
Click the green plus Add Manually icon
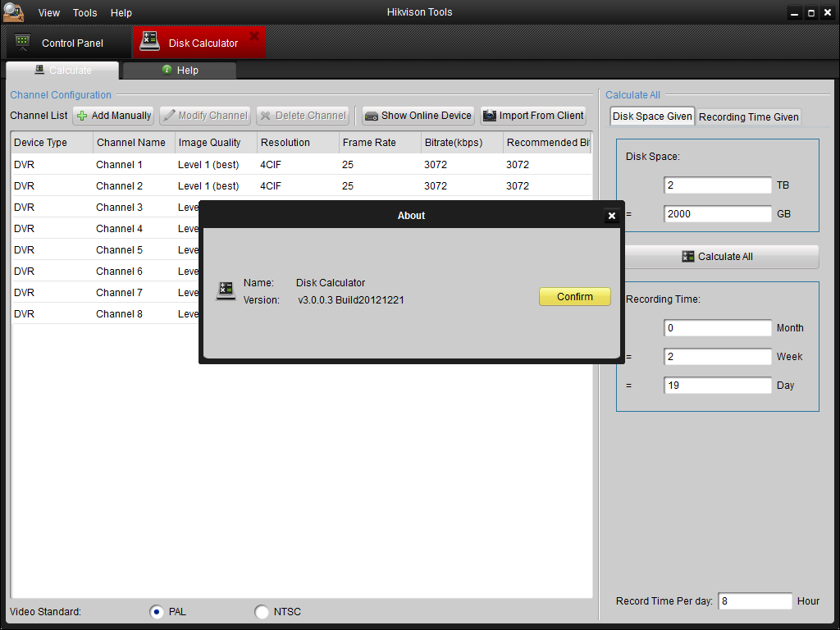[82, 116]
